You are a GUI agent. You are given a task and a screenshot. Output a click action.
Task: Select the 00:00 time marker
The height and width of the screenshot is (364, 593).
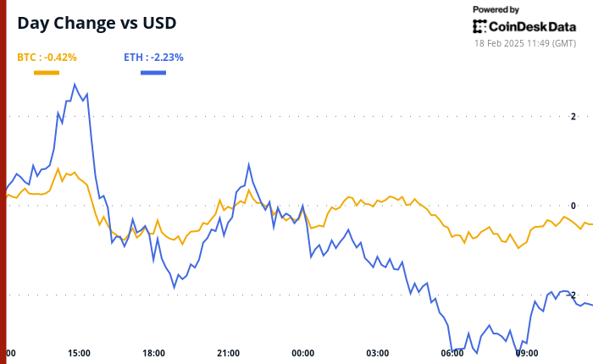302,353
